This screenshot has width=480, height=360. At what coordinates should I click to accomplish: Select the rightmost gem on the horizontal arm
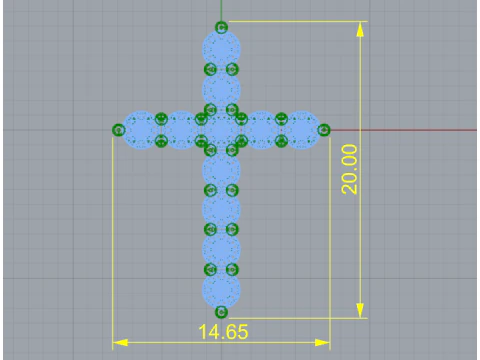(301, 130)
